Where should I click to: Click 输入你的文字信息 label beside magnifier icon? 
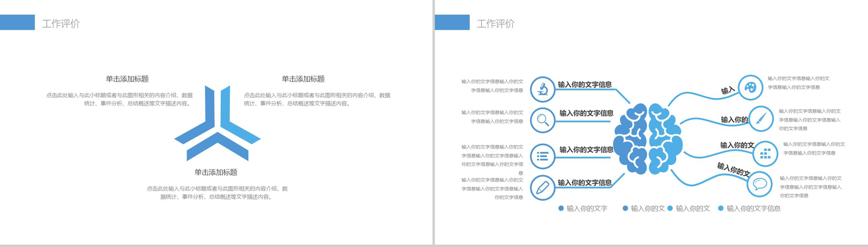(x=586, y=113)
